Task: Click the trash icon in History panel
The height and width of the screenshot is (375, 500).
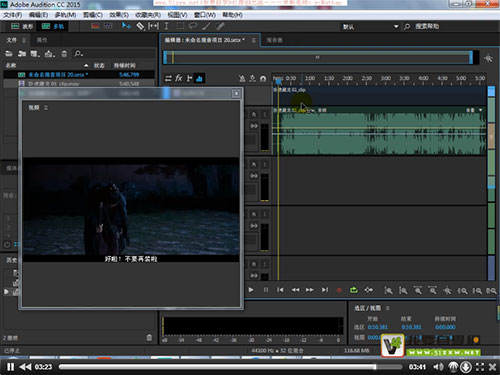Action: click(149, 338)
